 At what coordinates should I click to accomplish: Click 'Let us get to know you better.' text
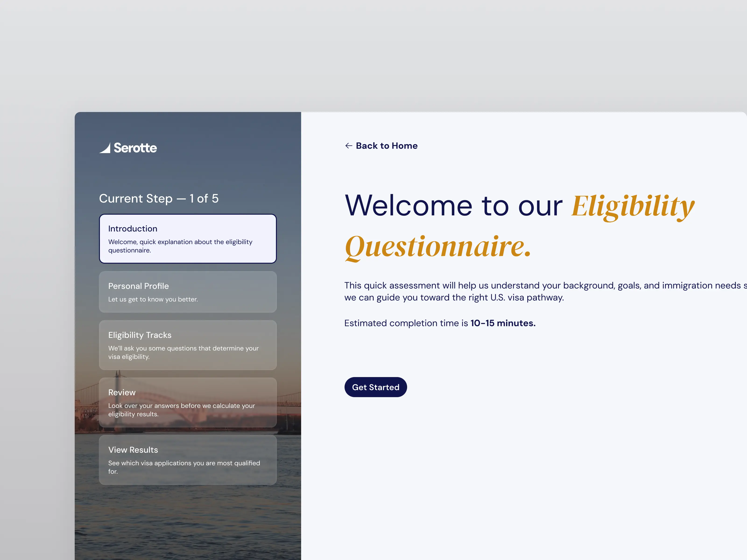153,299
